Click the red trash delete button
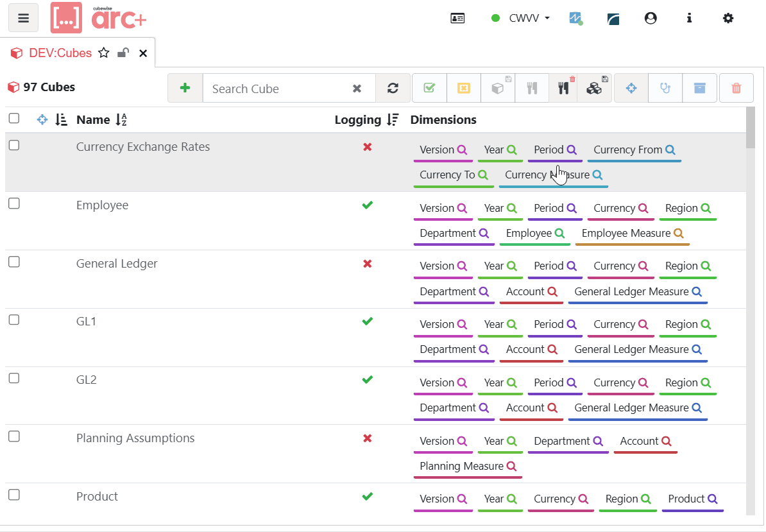The image size is (766, 532). pos(736,89)
